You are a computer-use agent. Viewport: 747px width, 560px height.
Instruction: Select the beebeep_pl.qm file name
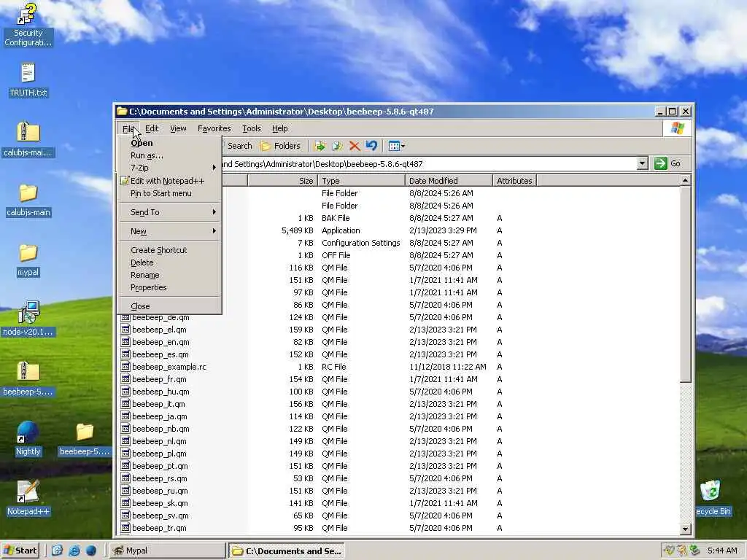(x=159, y=454)
